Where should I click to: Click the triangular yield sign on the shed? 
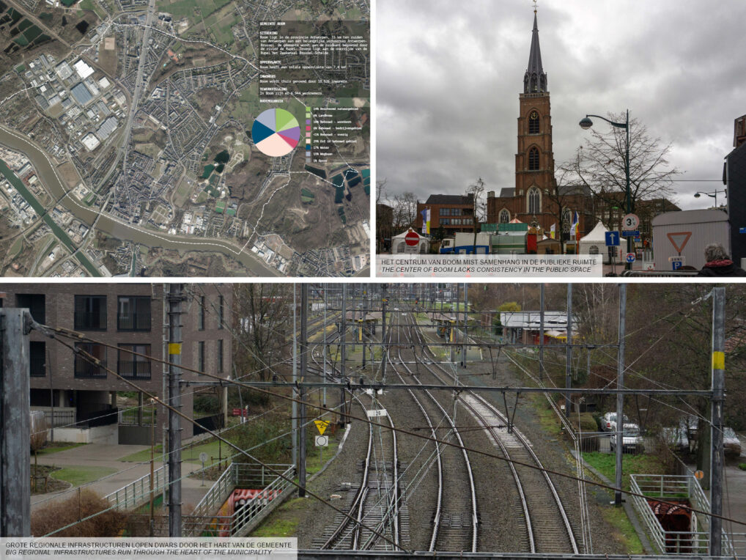click(679, 242)
